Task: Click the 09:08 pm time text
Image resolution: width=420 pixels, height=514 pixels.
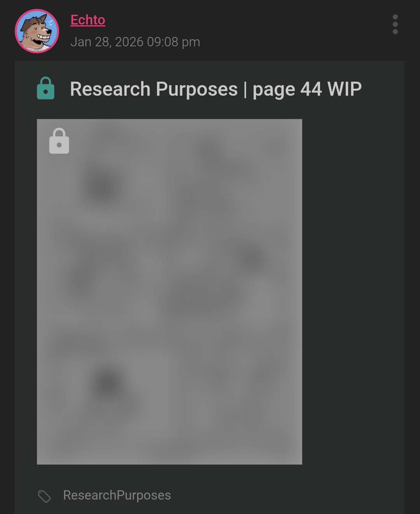Action: point(173,42)
